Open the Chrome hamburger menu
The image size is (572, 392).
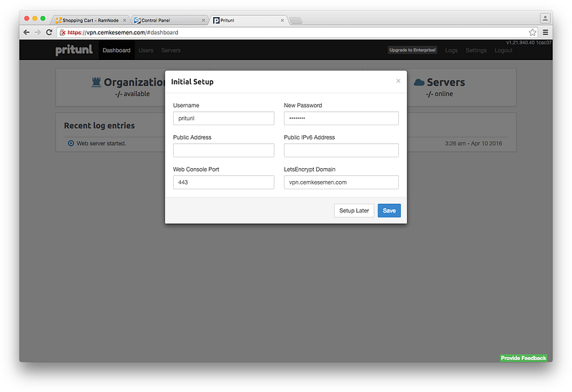tap(546, 32)
